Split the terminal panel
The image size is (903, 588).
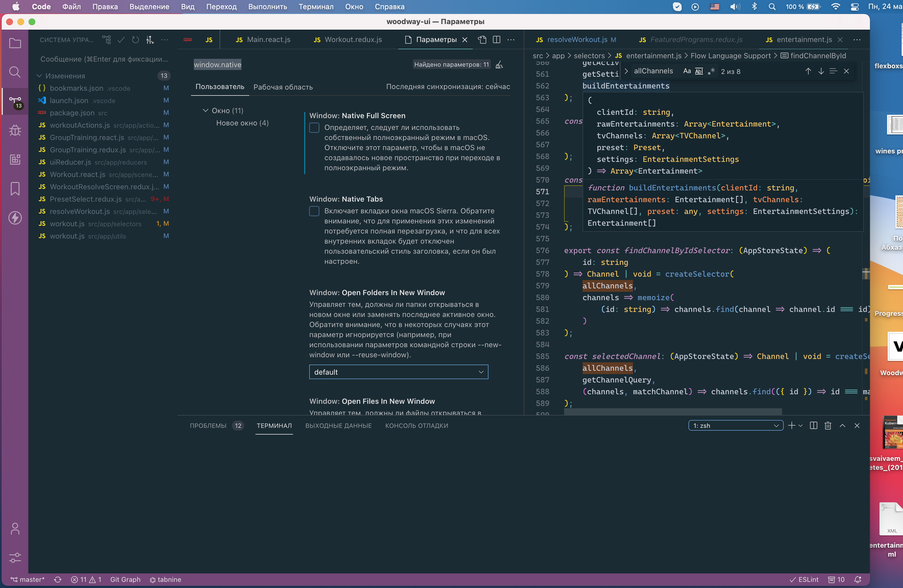pos(813,426)
